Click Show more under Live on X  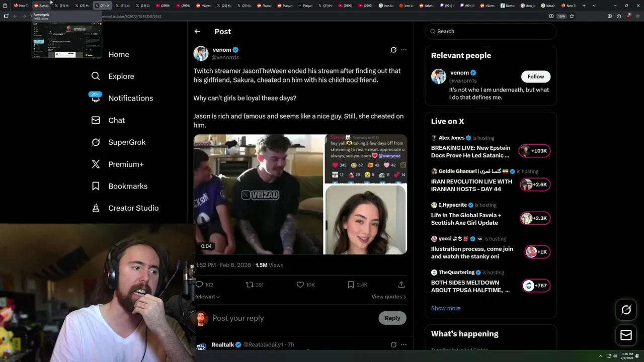(445, 308)
